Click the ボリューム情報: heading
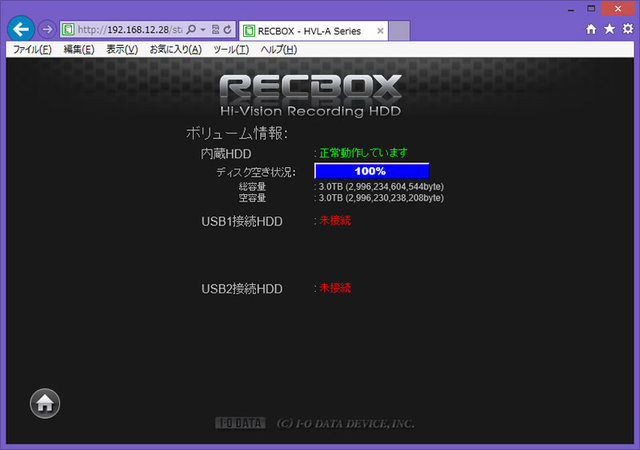The height and width of the screenshot is (450, 640). click(x=237, y=134)
